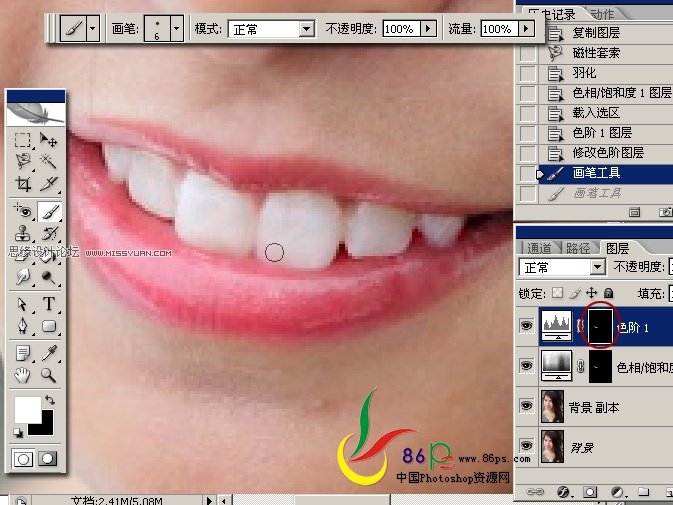Swap foreground and background colors
Screen dimensions: 673x505
[50, 400]
